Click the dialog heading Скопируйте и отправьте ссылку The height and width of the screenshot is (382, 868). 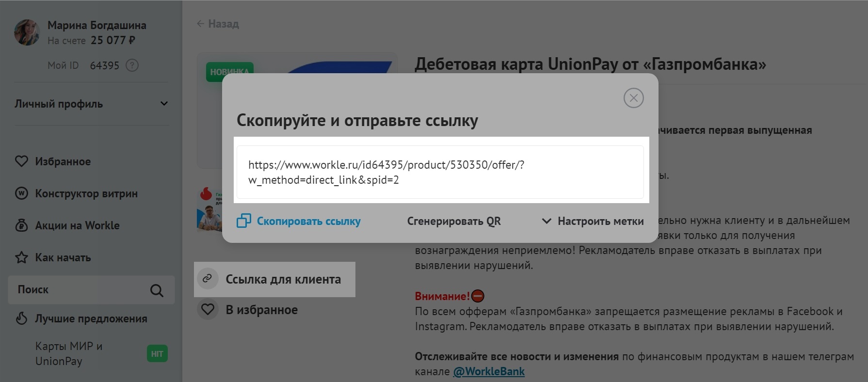pyautogui.click(x=357, y=120)
